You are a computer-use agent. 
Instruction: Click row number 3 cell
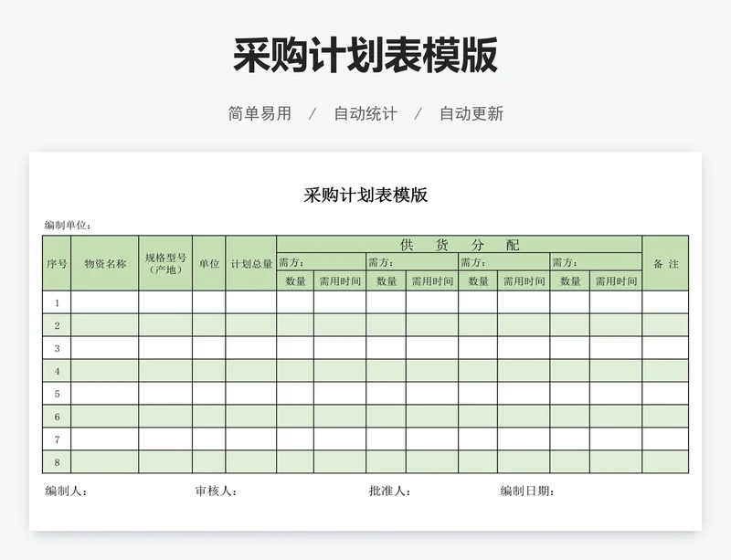(57, 348)
